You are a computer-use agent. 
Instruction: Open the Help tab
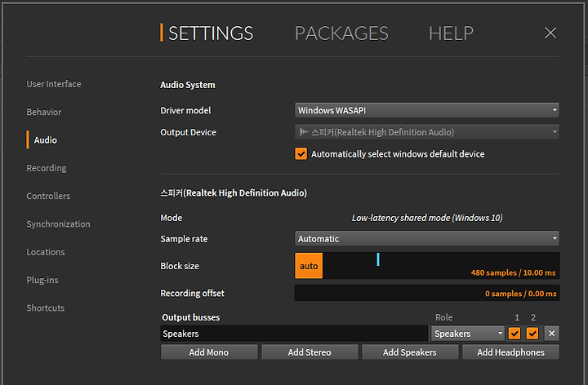click(x=451, y=33)
